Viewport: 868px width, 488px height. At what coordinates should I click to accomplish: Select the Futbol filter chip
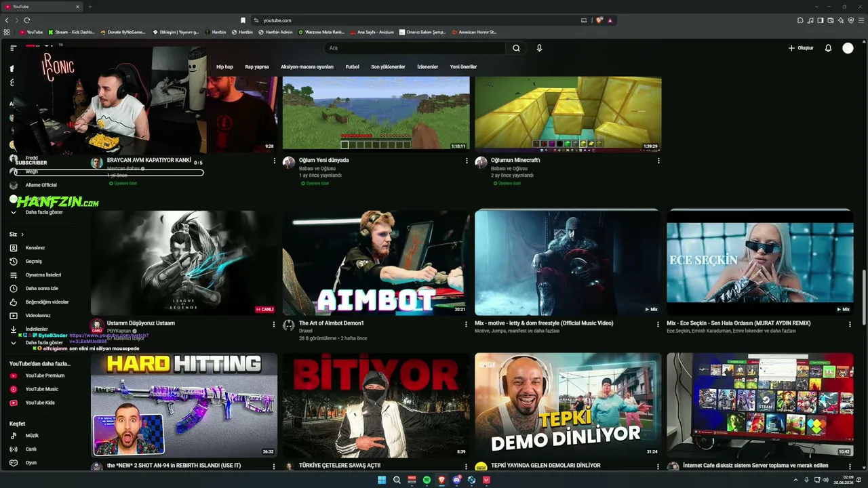tap(353, 67)
